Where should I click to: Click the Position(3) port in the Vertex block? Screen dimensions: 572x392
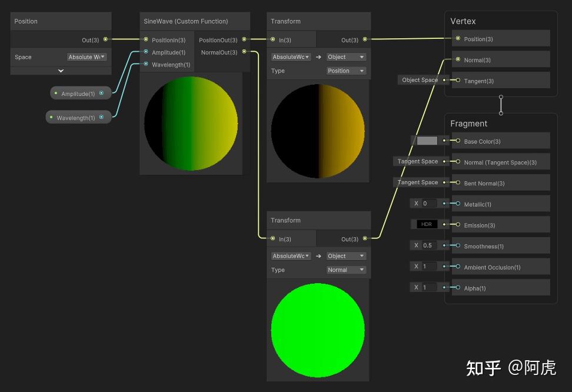coord(458,38)
